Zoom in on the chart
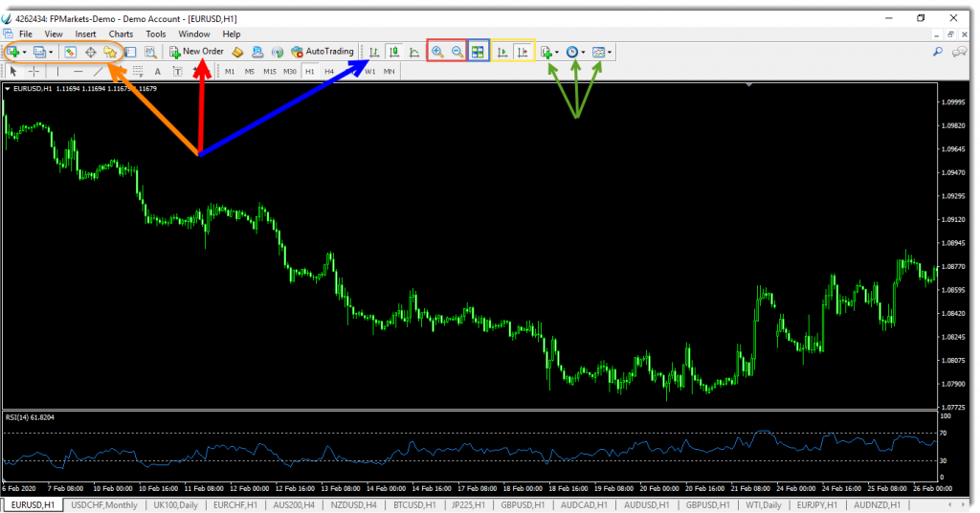 point(437,53)
